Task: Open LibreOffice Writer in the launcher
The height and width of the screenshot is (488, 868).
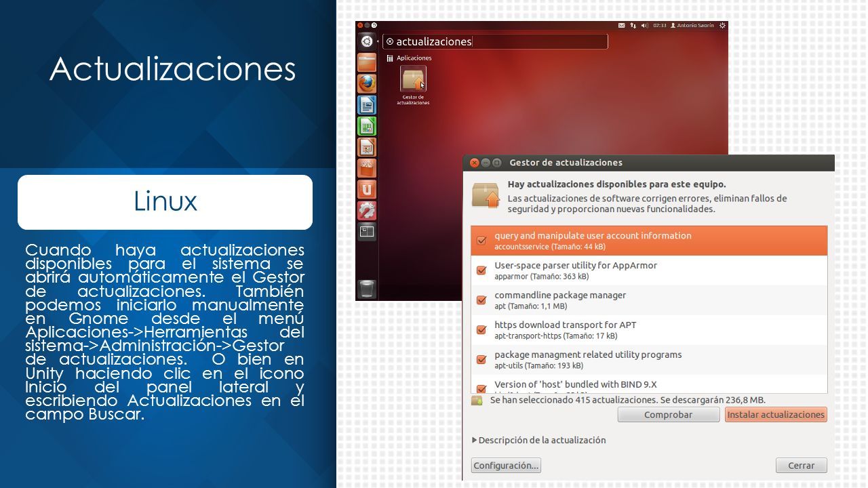Action: [367, 104]
